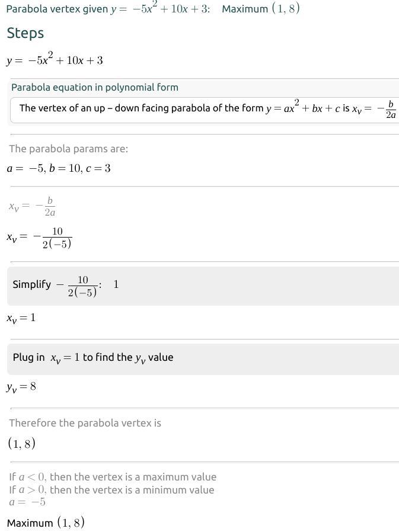This screenshot has height=532, width=399.
Task: Click 'The parabola params are:' text
Action: [x=68, y=149]
